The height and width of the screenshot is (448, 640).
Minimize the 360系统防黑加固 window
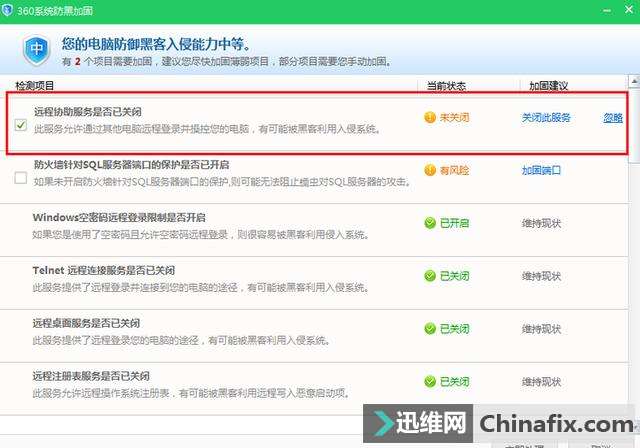607,10
